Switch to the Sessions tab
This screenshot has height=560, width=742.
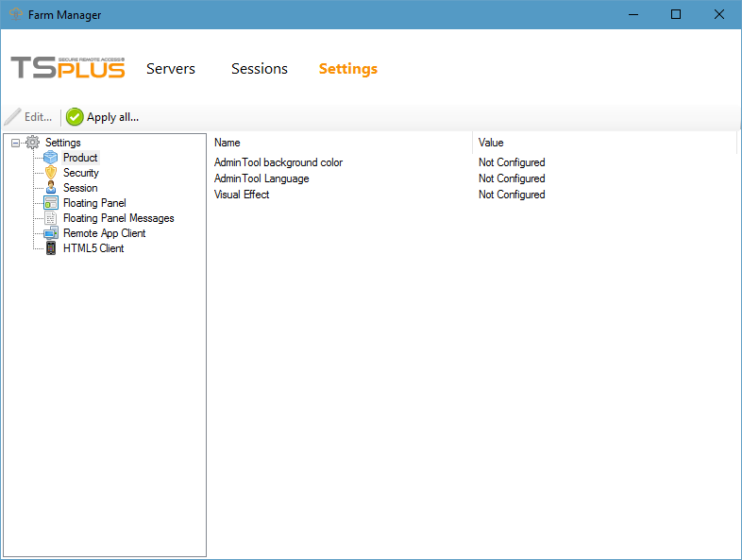click(x=260, y=69)
